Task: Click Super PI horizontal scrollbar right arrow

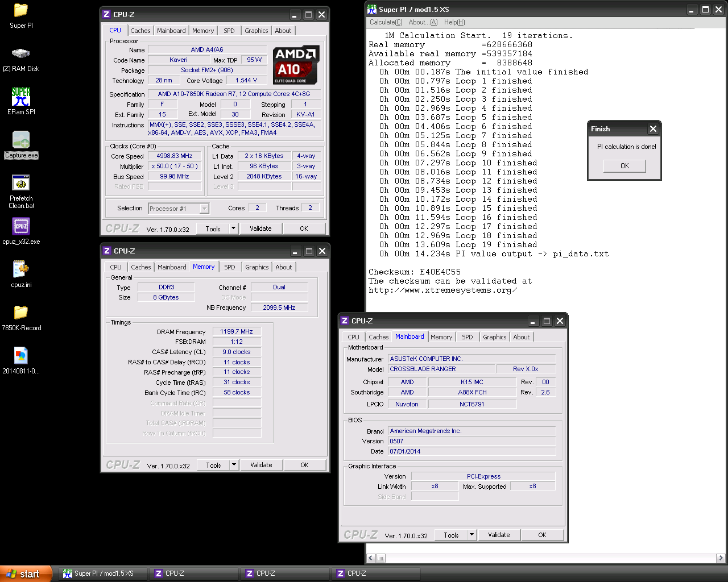Action: coord(721,558)
